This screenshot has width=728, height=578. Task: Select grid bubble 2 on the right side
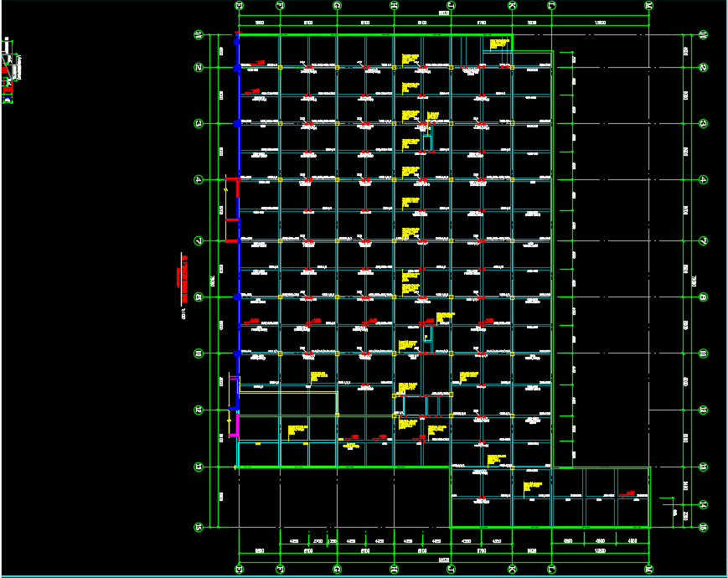click(x=704, y=67)
